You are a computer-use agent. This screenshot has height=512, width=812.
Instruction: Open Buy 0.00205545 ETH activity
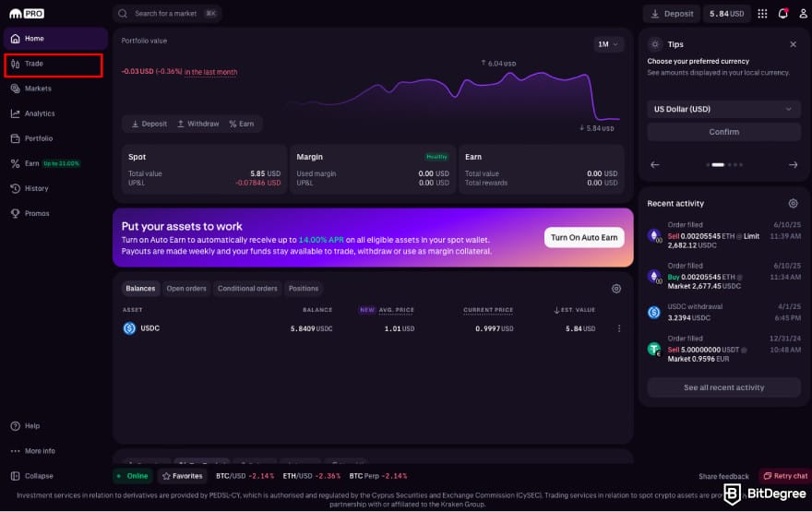point(723,277)
